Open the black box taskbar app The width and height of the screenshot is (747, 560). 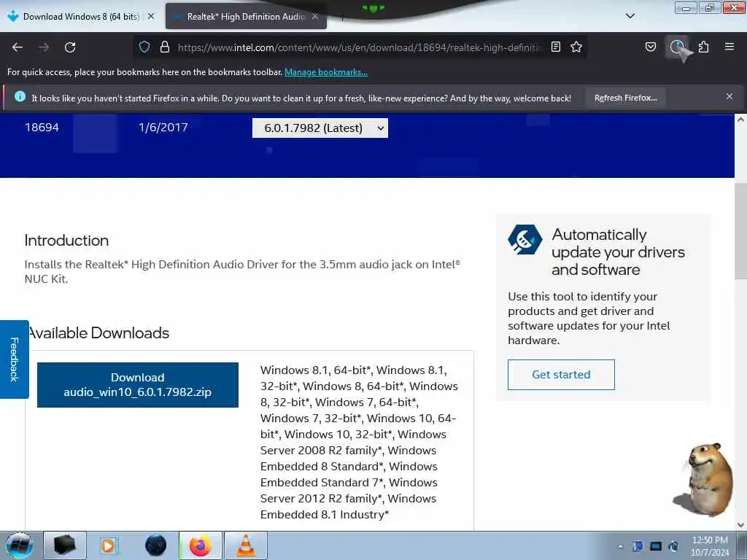65,545
